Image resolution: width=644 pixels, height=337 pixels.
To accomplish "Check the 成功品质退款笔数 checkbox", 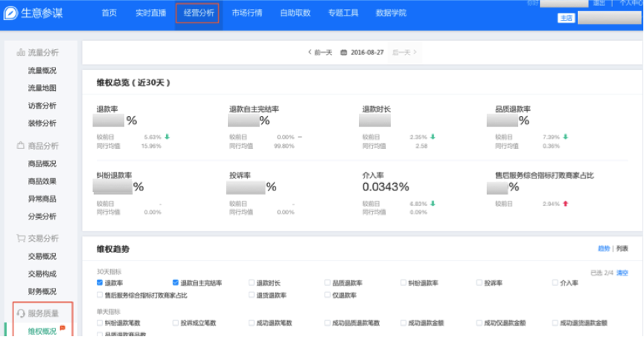I will (327, 323).
